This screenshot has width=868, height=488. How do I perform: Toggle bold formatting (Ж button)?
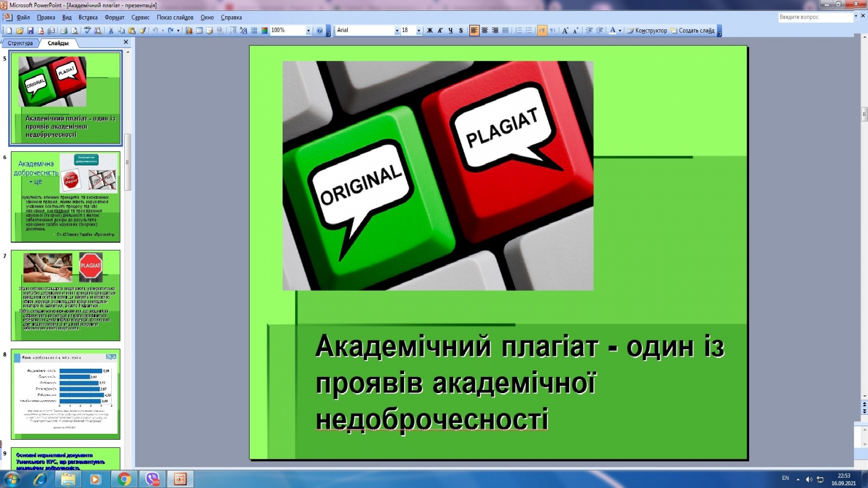coord(430,30)
